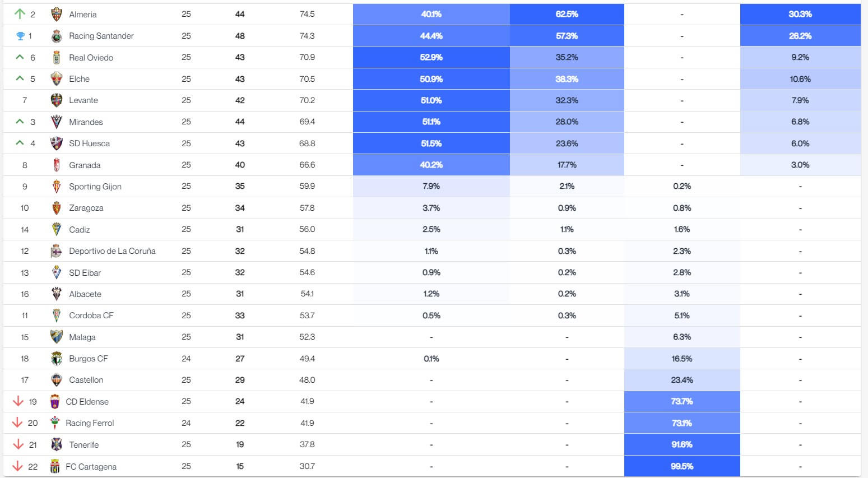Click the Castellon 23.4% relegation cell
This screenshot has width=868, height=478.
click(x=682, y=380)
